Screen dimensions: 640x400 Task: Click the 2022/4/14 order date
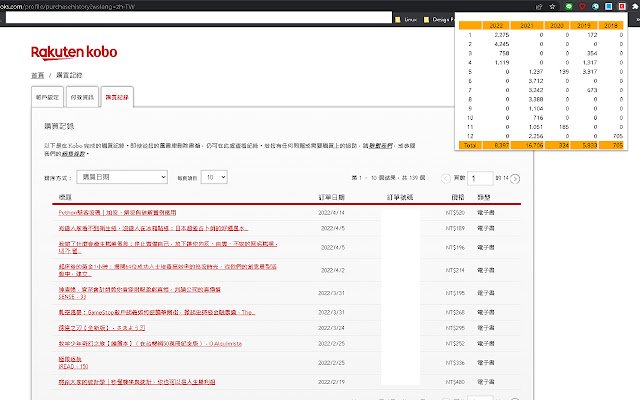click(331, 213)
